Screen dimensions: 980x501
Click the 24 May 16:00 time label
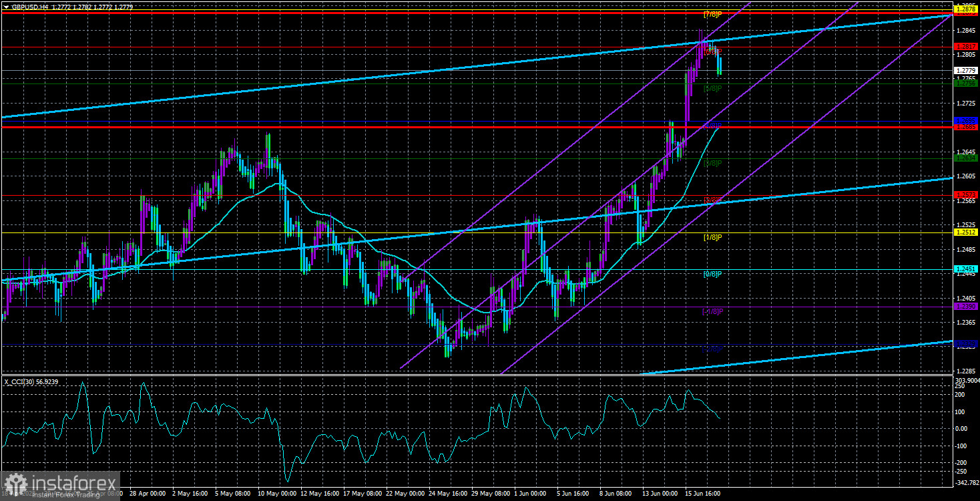click(449, 494)
